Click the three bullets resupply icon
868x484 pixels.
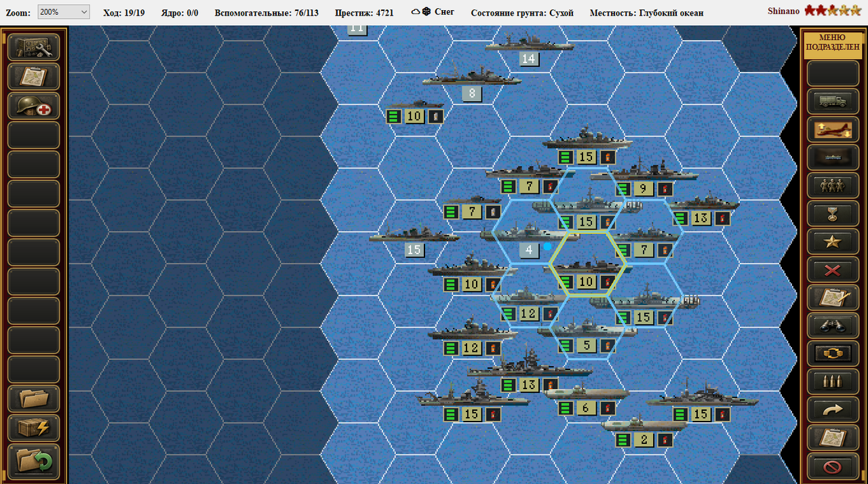coord(833,382)
